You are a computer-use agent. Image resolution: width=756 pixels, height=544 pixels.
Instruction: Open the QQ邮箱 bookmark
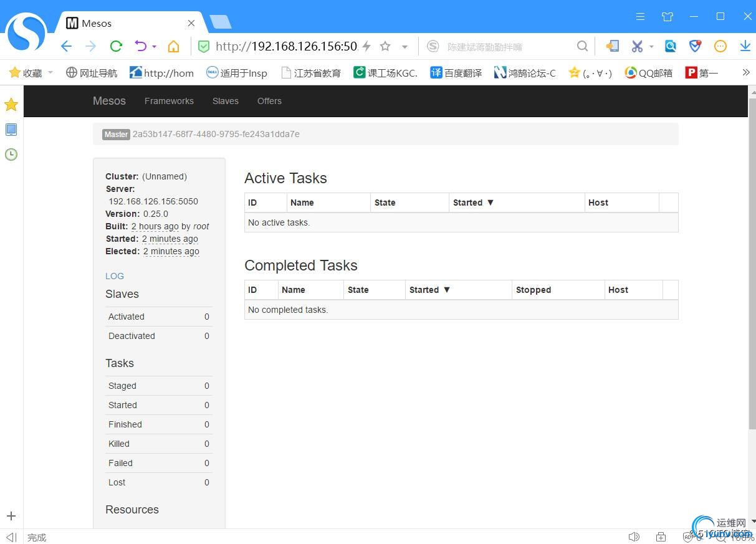pos(649,73)
